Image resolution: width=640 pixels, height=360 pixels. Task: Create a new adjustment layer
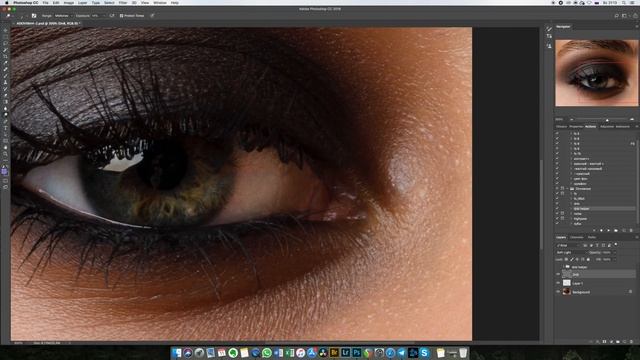[611, 342]
